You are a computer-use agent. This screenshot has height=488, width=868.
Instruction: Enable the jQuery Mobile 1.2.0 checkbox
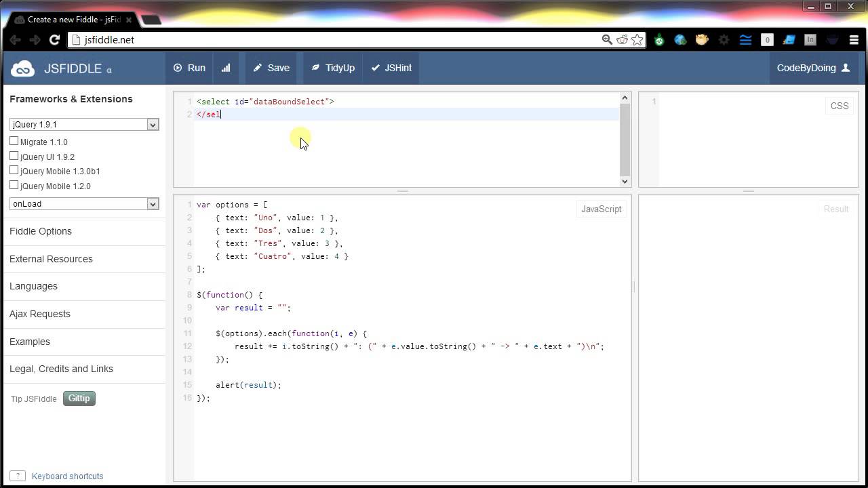14,185
